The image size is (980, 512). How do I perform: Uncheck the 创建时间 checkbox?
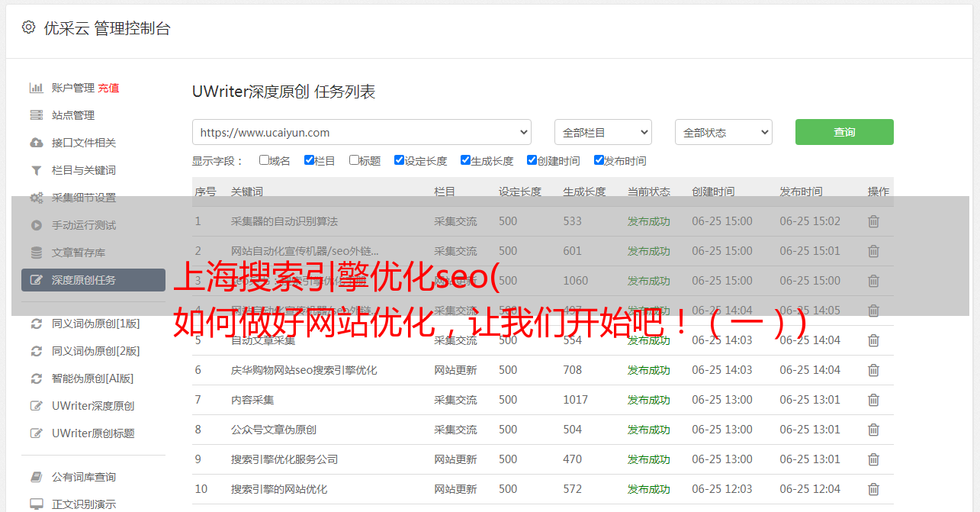click(x=532, y=160)
